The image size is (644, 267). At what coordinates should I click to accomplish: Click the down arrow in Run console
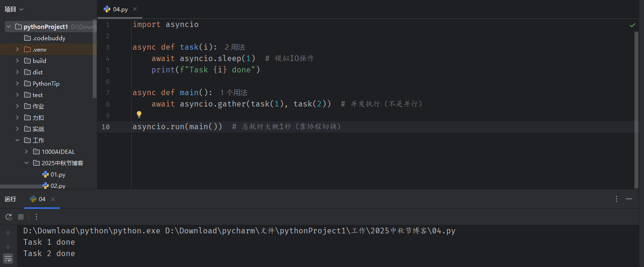8,246
